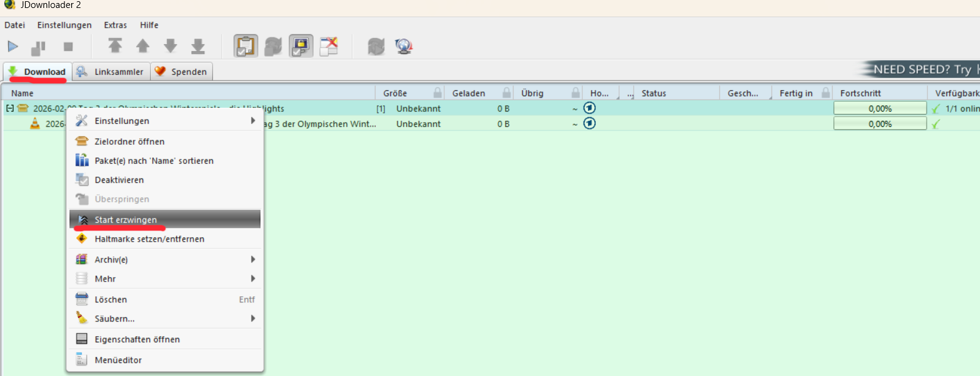Image resolution: width=980 pixels, height=376 pixels.
Task: Click the file row 0,00% progress bar
Action: pyautogui.click(x=880, y=123)
